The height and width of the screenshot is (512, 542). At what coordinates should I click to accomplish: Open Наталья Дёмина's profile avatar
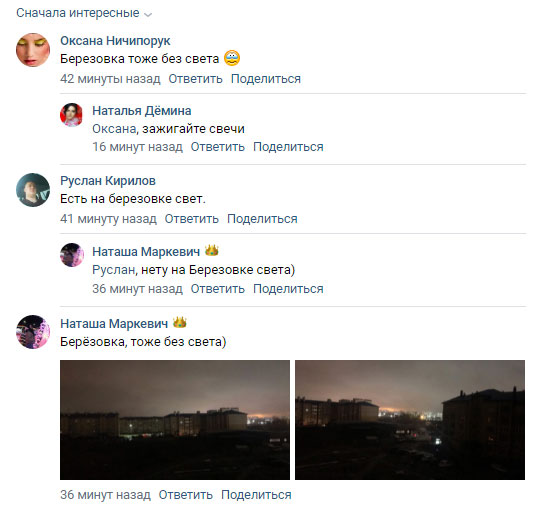click(x=71, y=115)
